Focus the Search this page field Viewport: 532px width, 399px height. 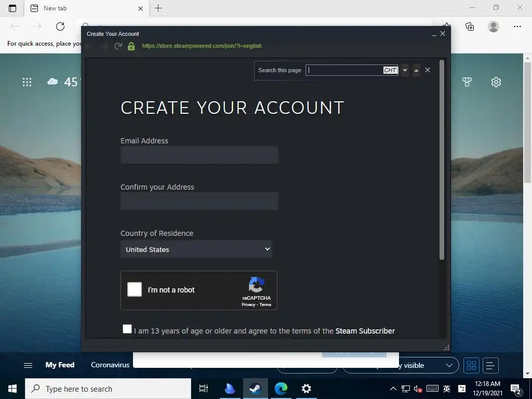point(352,70)
